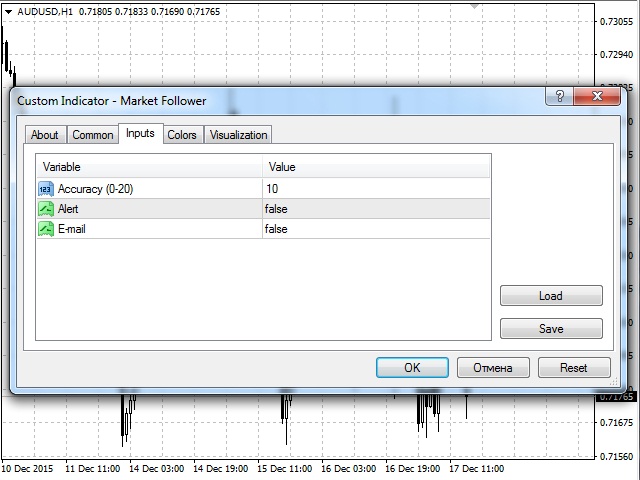
Task: Switch to the Visualization tab
Action: click(x=238, y=135)
